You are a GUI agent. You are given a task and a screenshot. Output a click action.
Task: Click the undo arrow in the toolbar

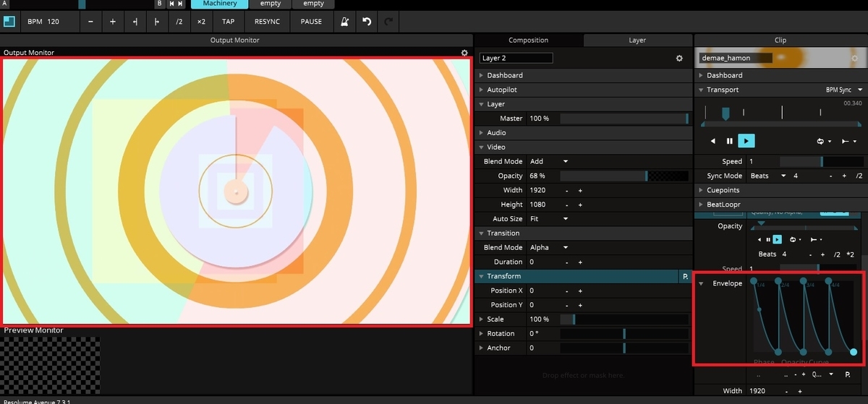(367, 22)
